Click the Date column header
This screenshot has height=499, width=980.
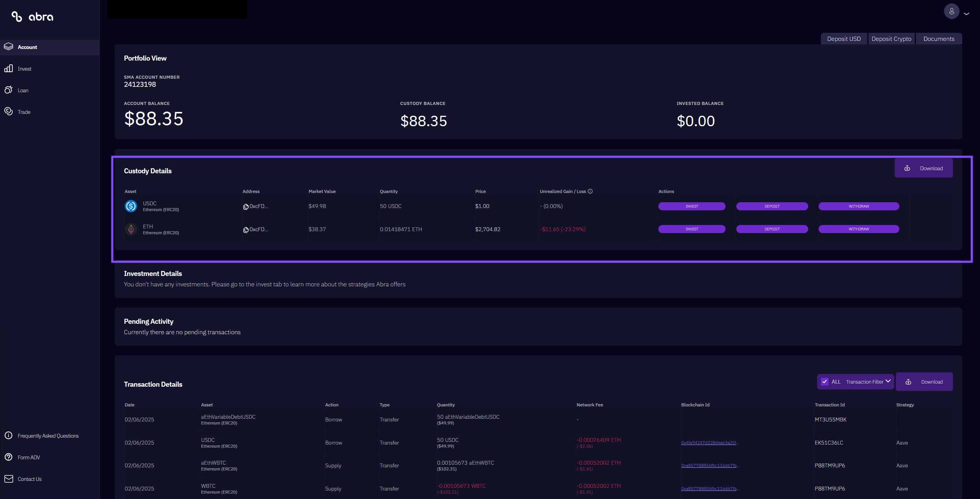[x=129, y=405]
